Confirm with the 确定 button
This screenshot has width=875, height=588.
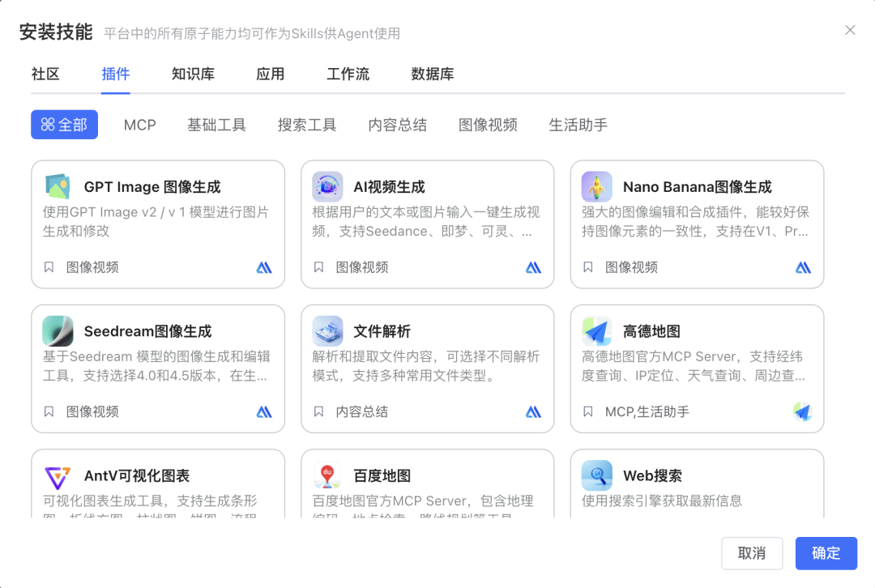pyautogui.click(x=826, y=553)
